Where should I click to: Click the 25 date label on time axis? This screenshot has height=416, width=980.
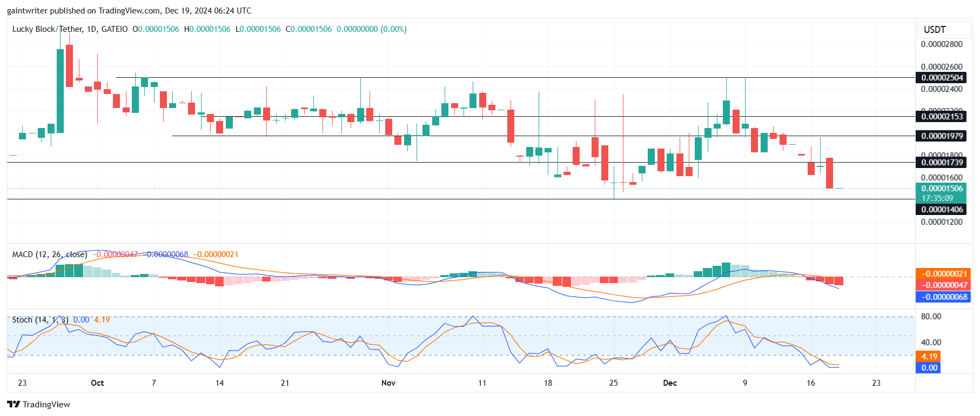coord(614,383)
